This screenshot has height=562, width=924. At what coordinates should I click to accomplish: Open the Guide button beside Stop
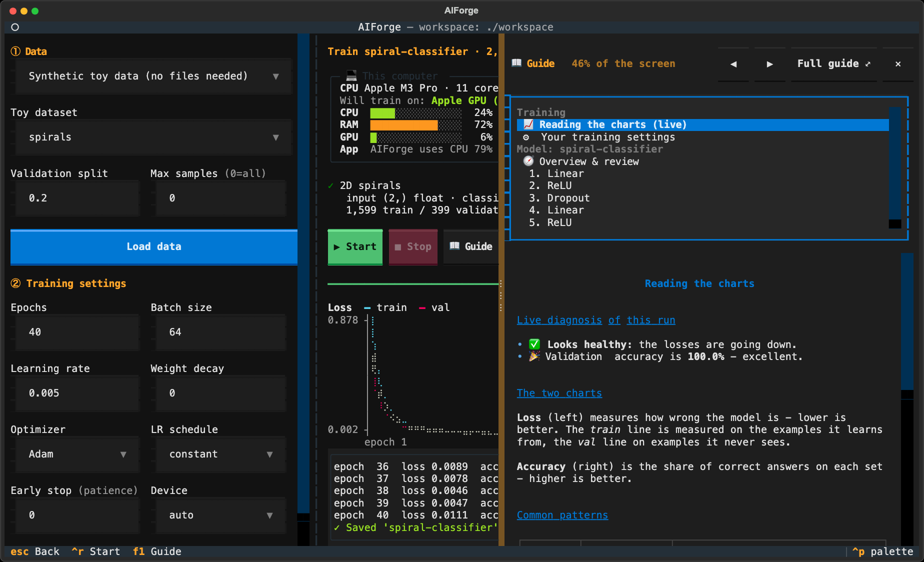(x=471, y=246)
